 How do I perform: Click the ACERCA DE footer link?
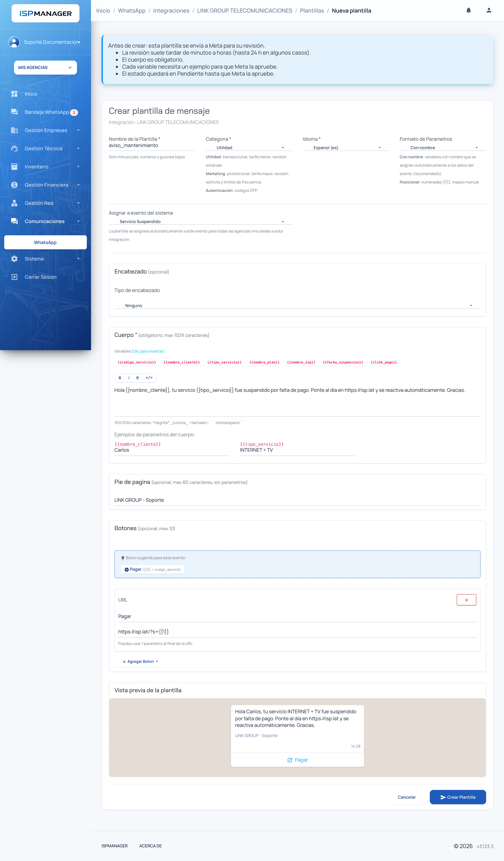150,846
